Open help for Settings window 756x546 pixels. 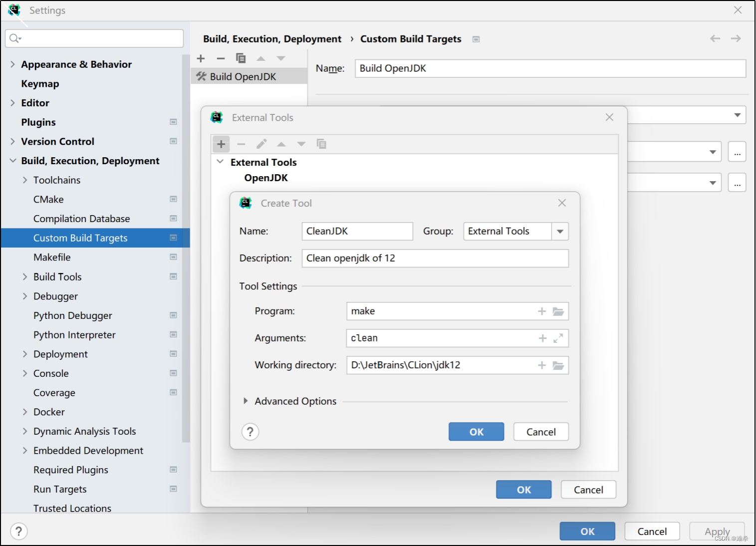coord(19,532)
